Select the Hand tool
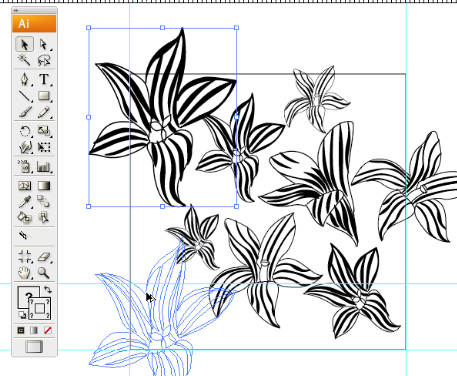 tap(25, 273)
